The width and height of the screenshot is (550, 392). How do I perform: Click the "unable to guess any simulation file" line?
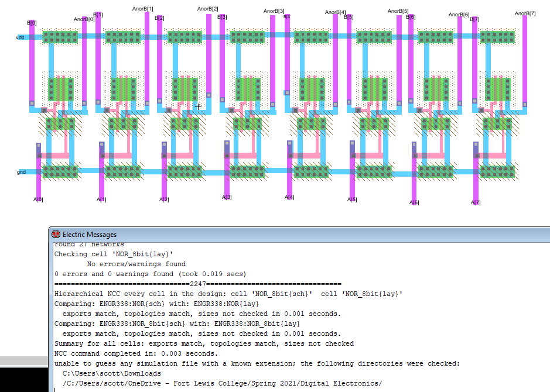pos(257,363)
